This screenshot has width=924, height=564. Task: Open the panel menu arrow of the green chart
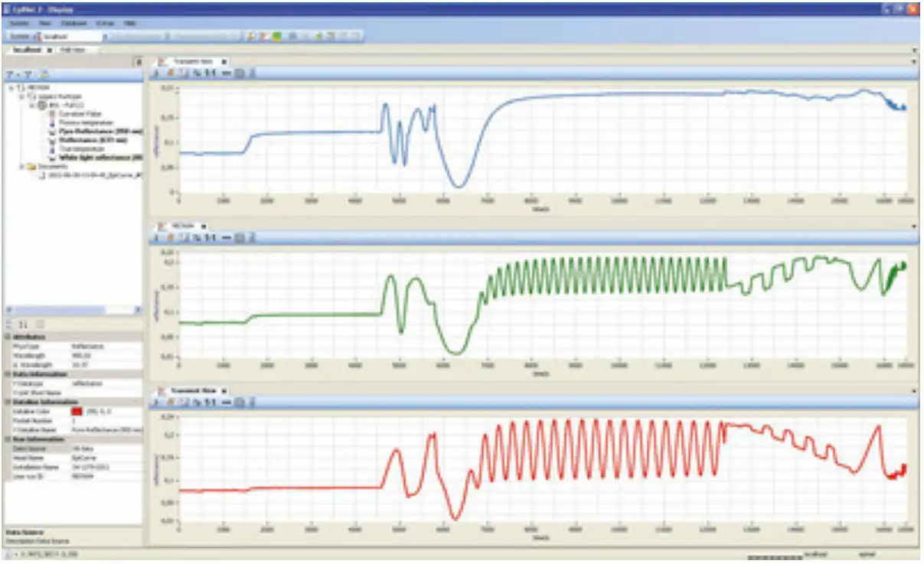916,227
